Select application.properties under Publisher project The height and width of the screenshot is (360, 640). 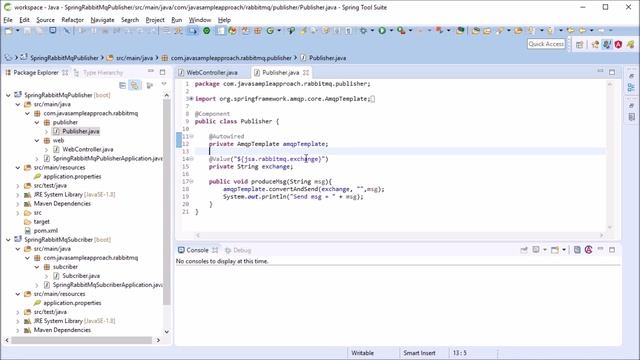pyautogui.click(x=72, y=177)
